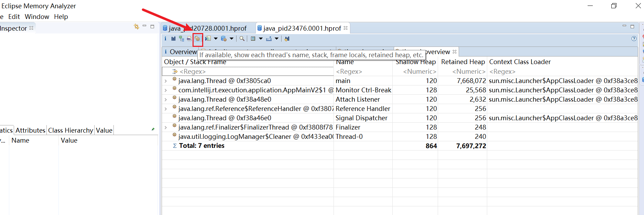Switch to the Class Hierarchy tab

point(70,130)
